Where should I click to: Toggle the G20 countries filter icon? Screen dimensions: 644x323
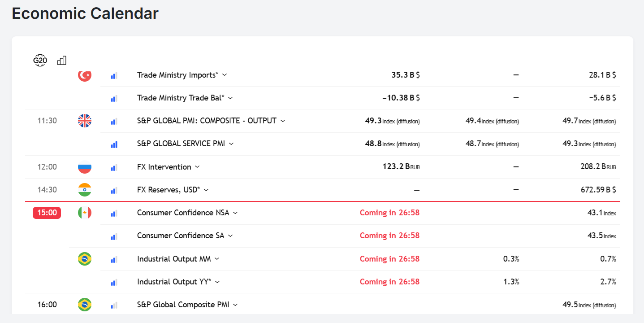click(x=40, y=61)
